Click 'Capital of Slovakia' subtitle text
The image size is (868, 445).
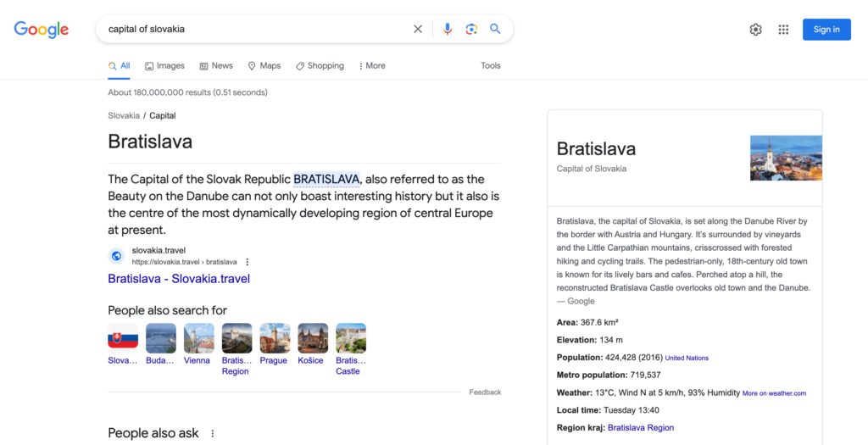(x=591, y=169)
